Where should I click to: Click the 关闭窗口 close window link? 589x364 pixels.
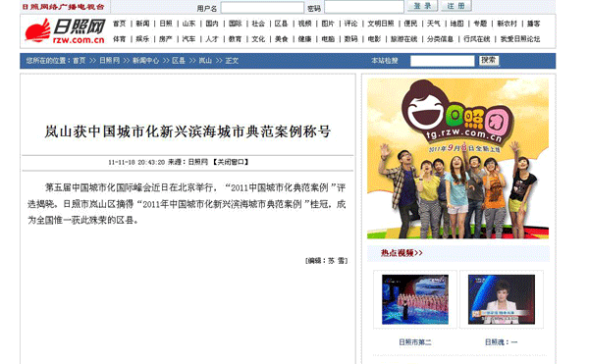click(x=231, y=162)
